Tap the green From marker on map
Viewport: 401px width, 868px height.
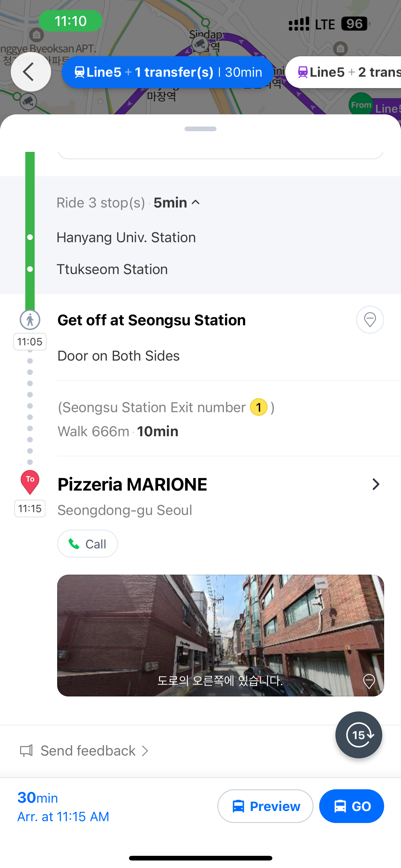(361, 105)
